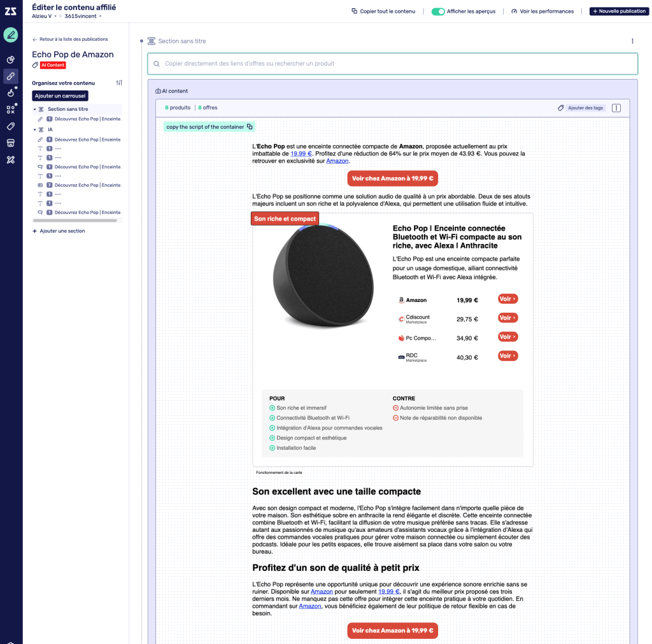Click the Amazon logo in the price list
This screenshot has width=652, height=644.
pos(401,300)
